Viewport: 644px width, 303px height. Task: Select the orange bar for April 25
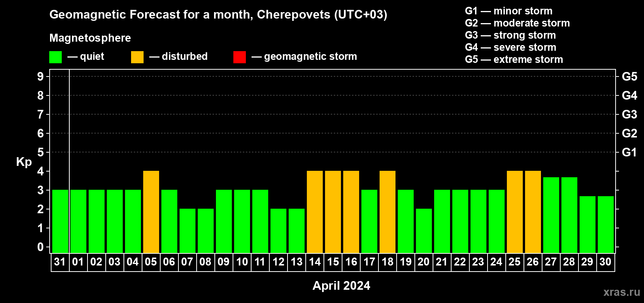(x=515, y=212)
